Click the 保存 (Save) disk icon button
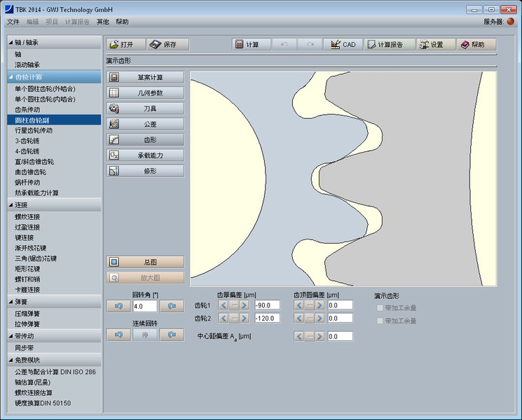Viewport: 522px width, 420px height. click(x=168, y=44)
